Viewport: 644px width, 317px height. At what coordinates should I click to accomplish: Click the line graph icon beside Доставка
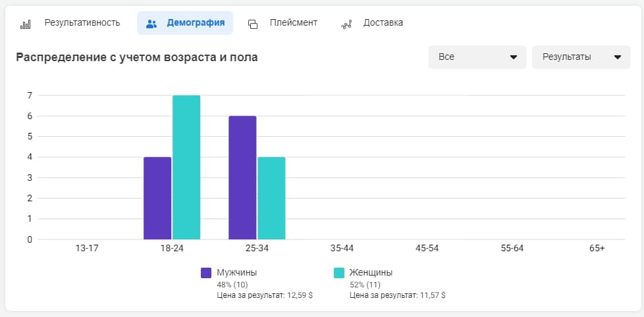pyautogui.click(x=346, y=24)
